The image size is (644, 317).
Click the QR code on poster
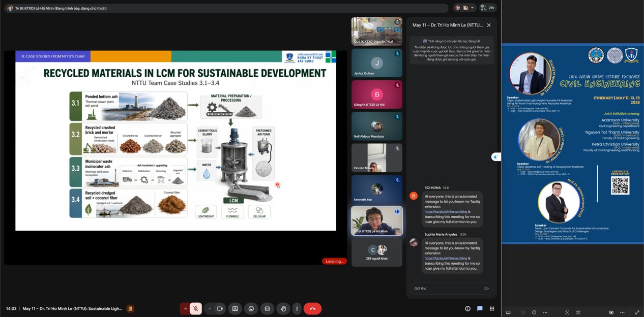[x=620, y=185]
